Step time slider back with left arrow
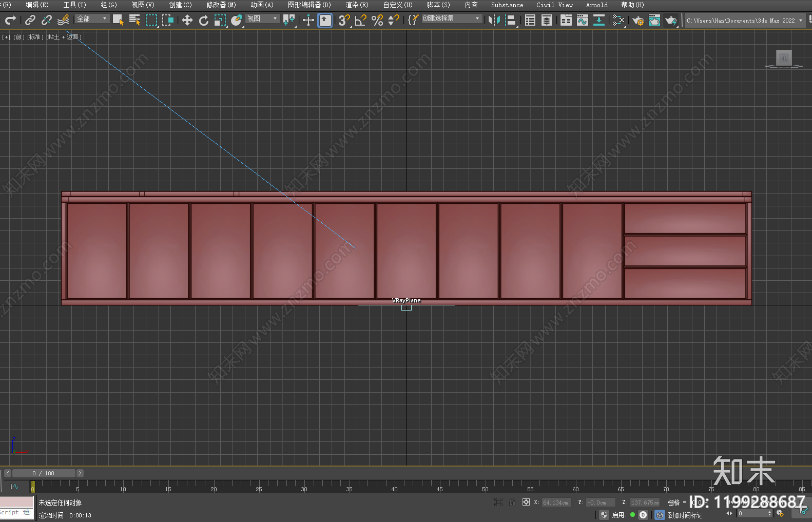 point(8,473)
